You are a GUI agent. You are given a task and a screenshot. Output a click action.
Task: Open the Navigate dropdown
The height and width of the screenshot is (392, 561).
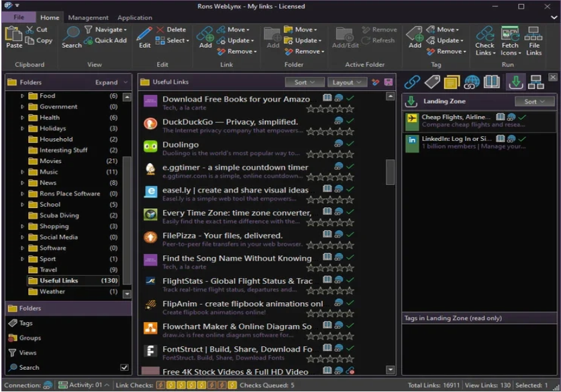click(x=106, y=30)
